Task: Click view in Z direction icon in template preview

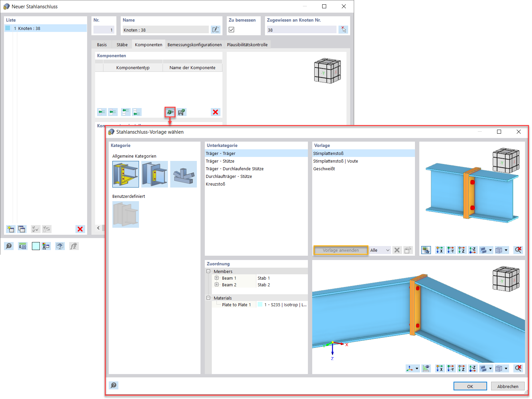Action: [x=462, y=250]
